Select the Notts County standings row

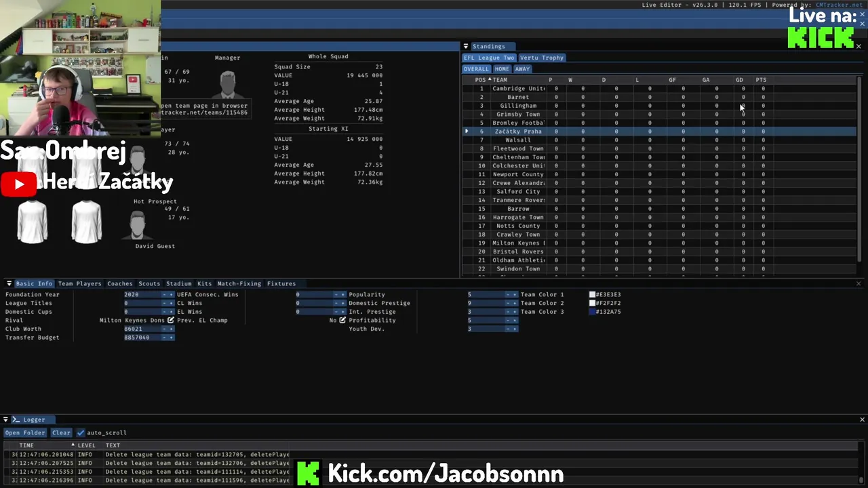click(x=659, y=226)
